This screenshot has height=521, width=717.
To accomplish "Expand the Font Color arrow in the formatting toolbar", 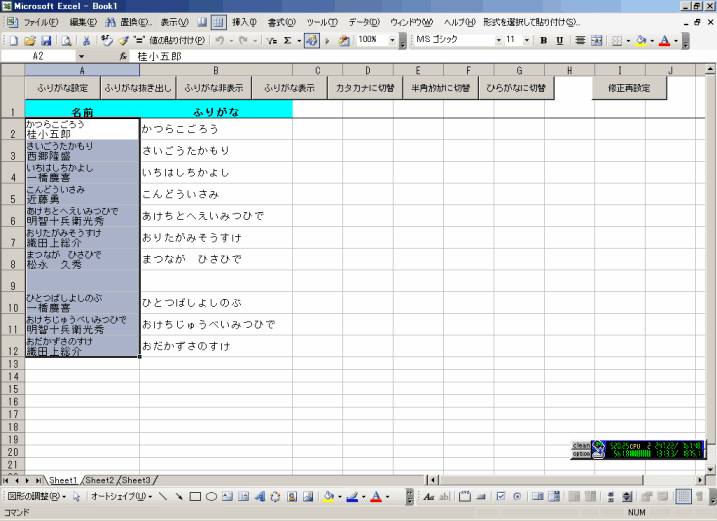I will click(x=676, y=41).
